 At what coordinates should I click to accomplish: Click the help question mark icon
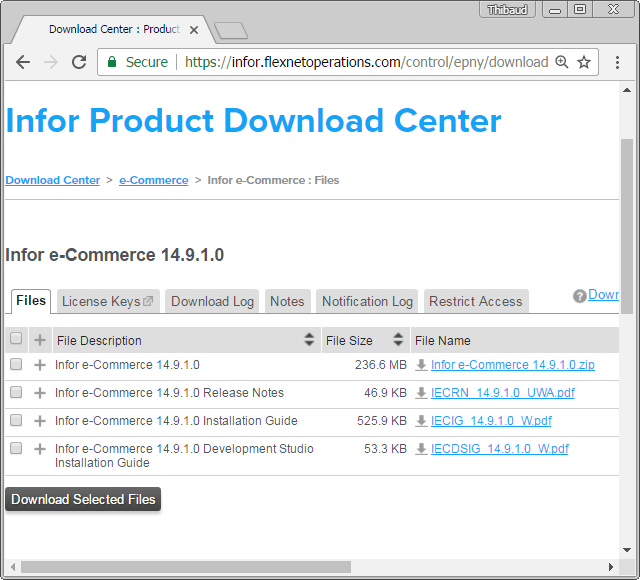pos(579,296)
